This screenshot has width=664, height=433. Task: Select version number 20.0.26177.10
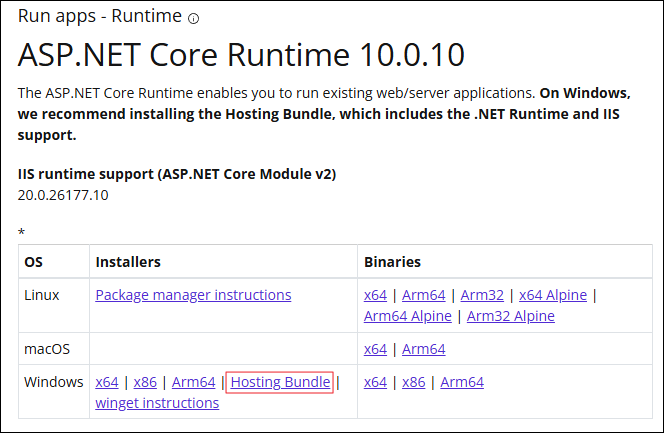(x=63, y=195)
